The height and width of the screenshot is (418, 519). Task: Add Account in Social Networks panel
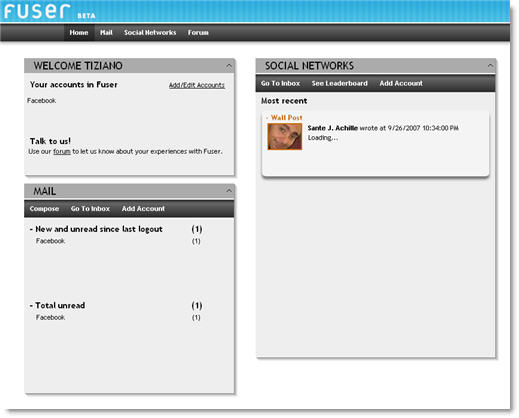(x=401, y=83)
